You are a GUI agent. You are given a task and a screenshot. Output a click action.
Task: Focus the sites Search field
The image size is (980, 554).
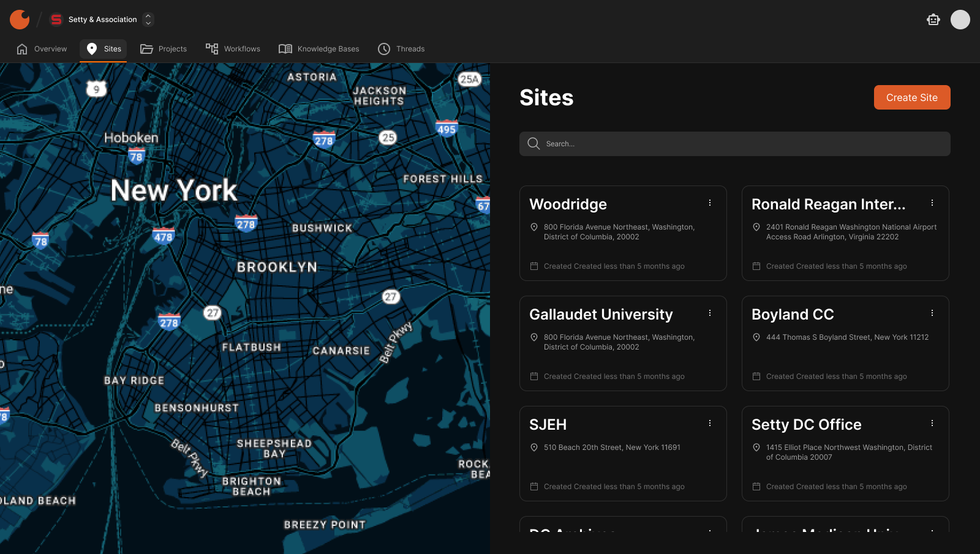point(735,144)
